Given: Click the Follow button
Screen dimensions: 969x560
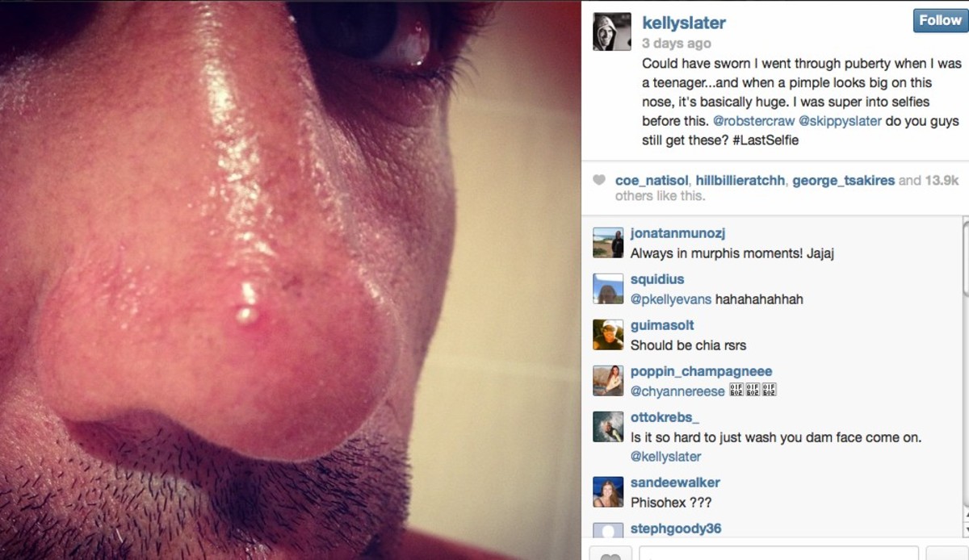Looking at the screenshot, I should tap(941, 20).
